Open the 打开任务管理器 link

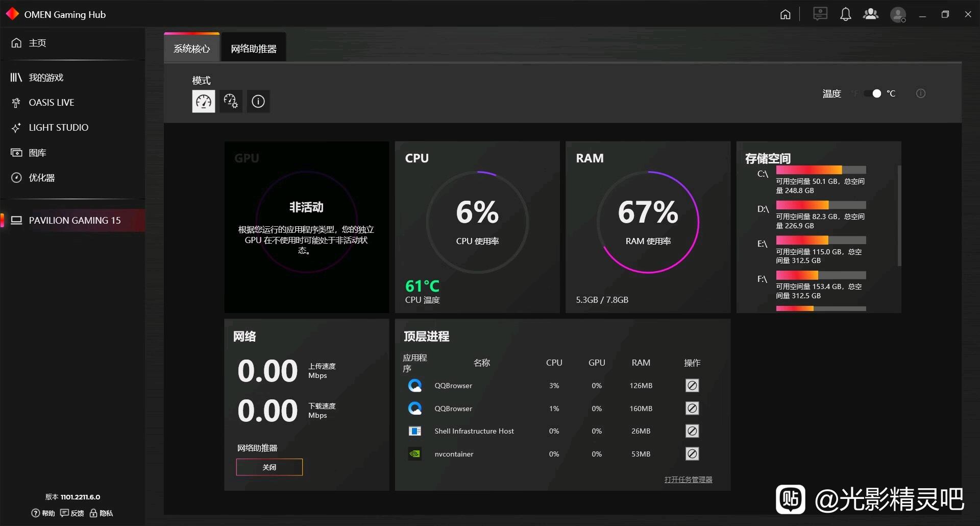(x=688, y=480)
